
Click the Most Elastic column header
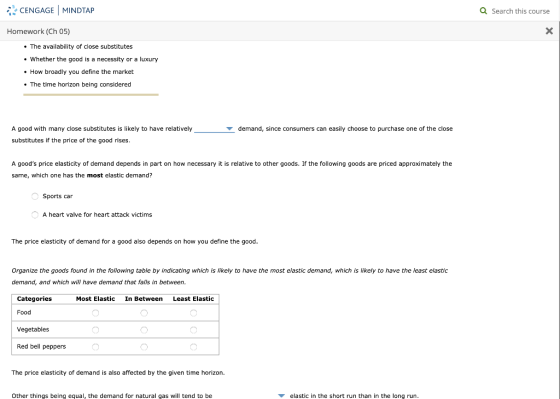pos(95,299)
